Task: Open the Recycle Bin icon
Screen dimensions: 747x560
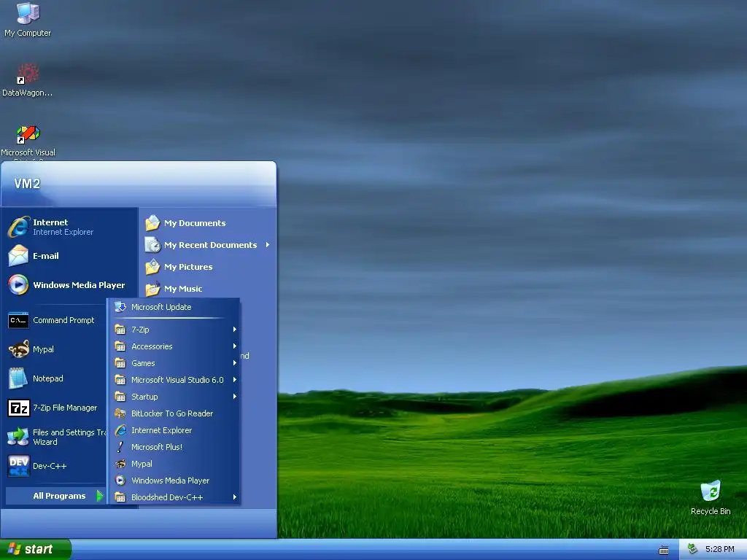Action: click(x=711, y=491)
